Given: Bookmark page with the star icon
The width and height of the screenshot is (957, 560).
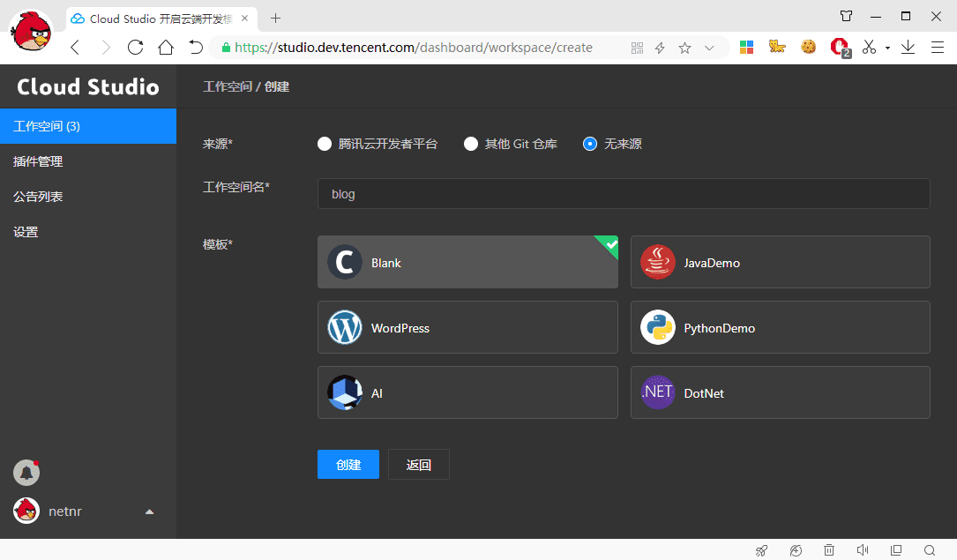Looking at the screenshot, I should click(x=684, y=48).
